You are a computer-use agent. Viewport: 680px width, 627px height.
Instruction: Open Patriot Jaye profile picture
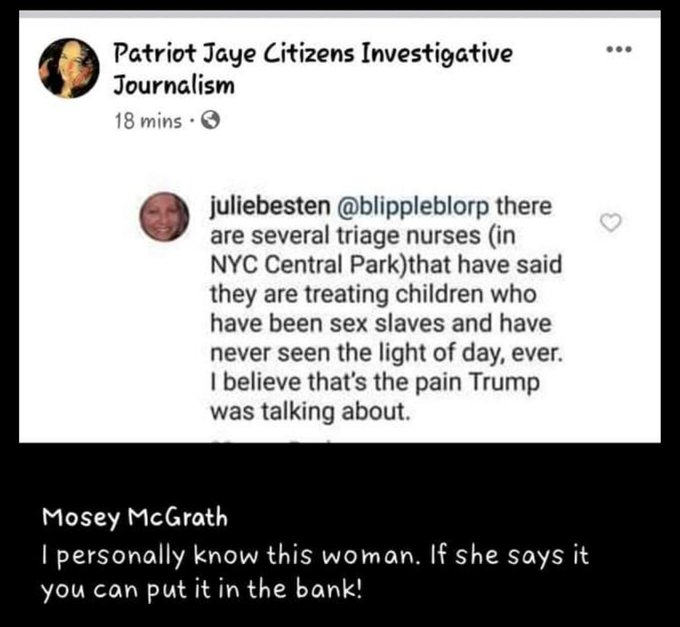point(69,68)
